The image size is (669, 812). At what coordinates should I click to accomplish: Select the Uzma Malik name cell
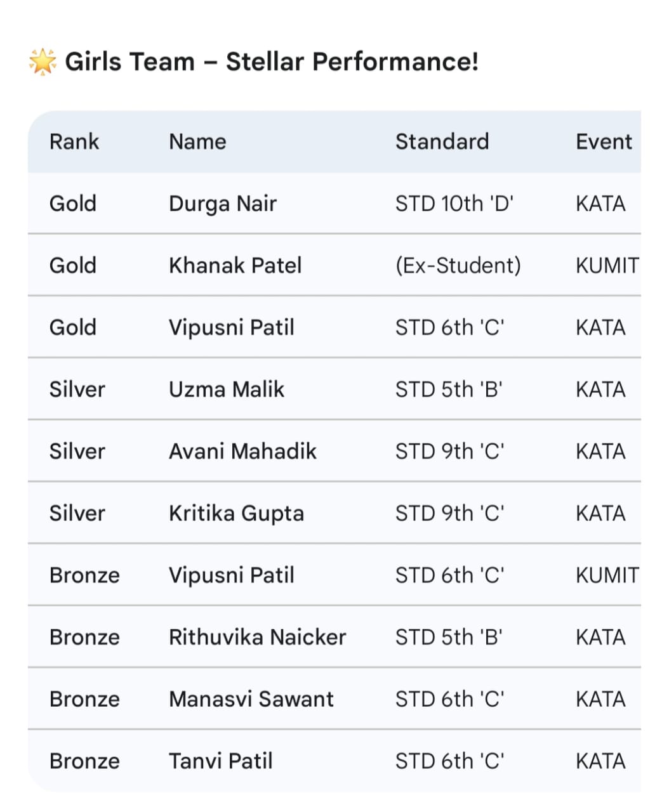(226, 389)
